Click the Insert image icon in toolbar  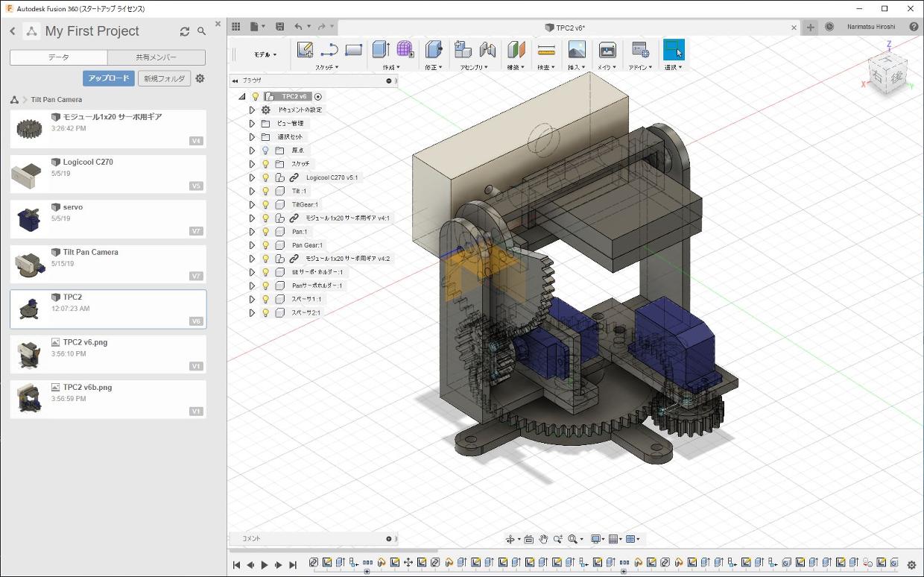pyautogui.click(x=576, y=50)
